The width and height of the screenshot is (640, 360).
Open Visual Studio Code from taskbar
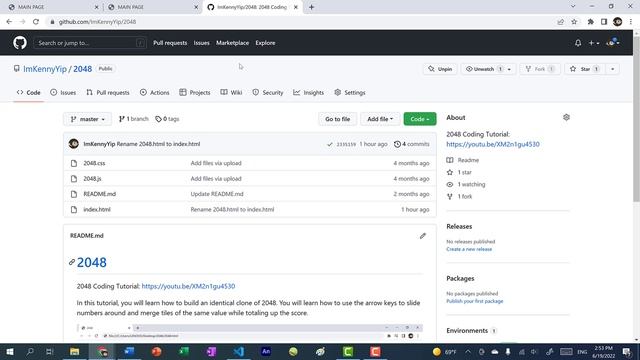click(x=239, y=351)
